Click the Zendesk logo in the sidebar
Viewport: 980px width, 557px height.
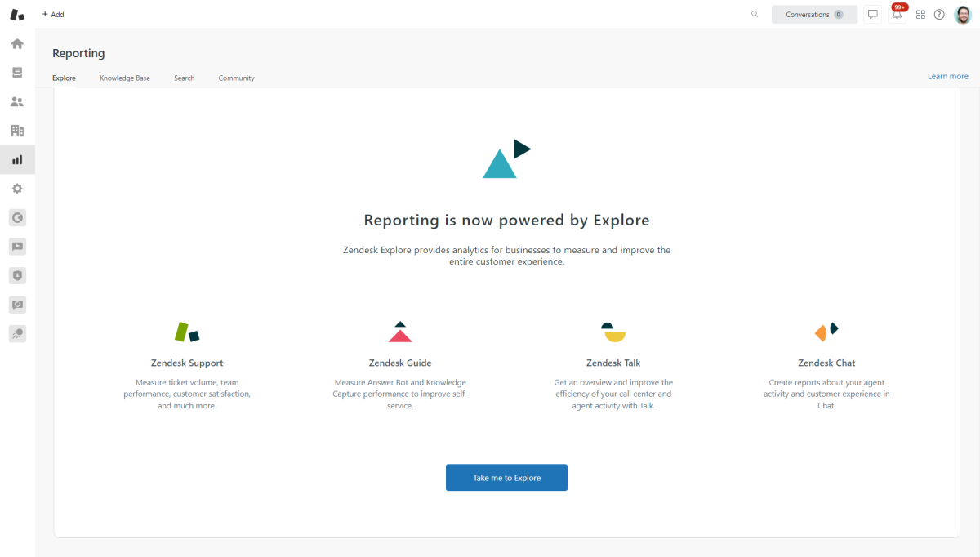pyautogui.click(x=17, y=15)
